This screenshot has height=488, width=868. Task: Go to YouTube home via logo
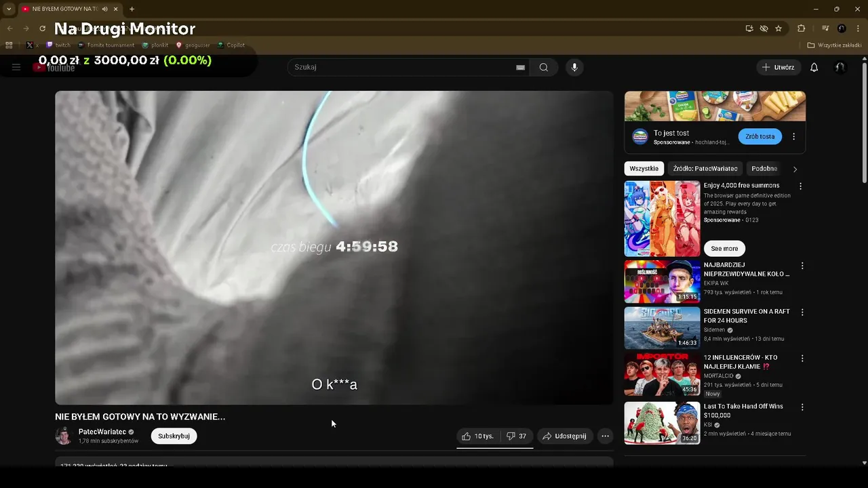[54, 67]
